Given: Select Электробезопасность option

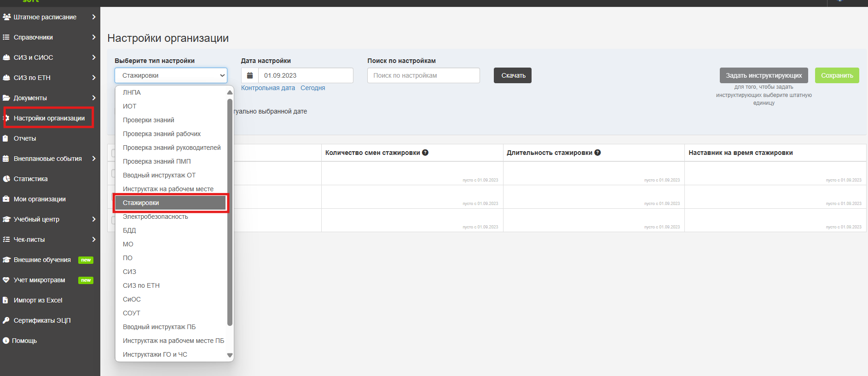Looking at the screenshot, I should [171, 216].
